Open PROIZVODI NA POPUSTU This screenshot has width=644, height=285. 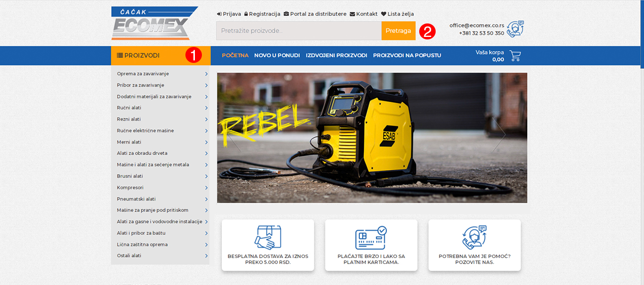(x=407, y=55)
